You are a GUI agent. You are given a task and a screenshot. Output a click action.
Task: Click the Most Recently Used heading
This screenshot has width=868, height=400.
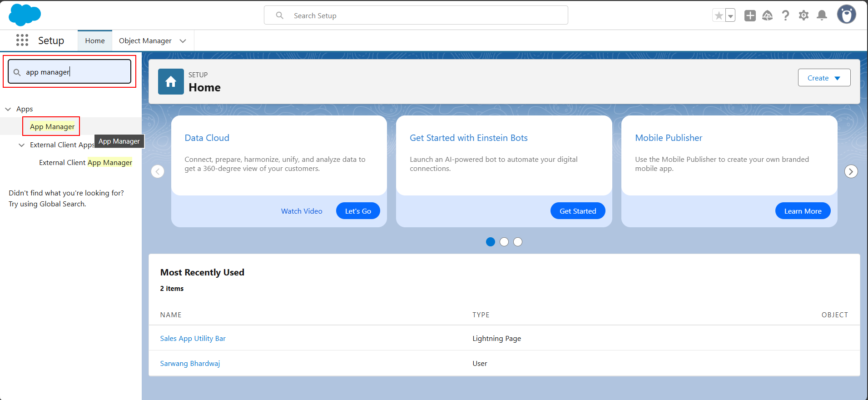tap(202, 272)
